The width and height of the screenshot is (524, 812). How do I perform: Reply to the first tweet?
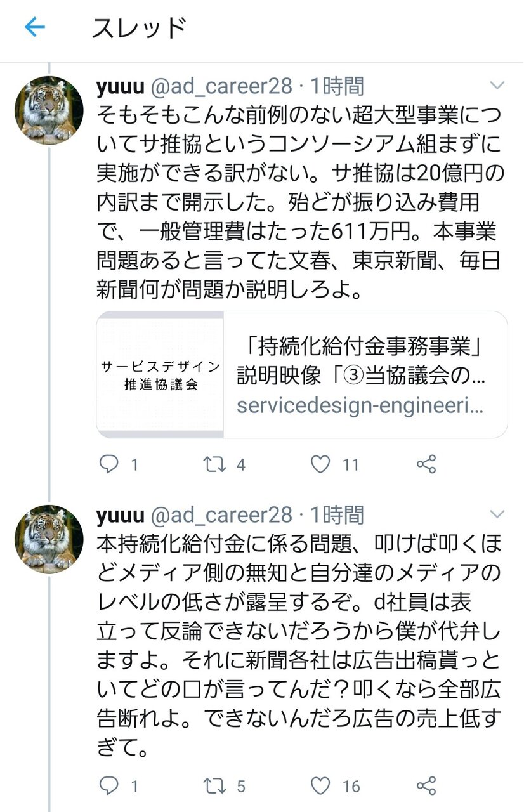tap(109, 464)
